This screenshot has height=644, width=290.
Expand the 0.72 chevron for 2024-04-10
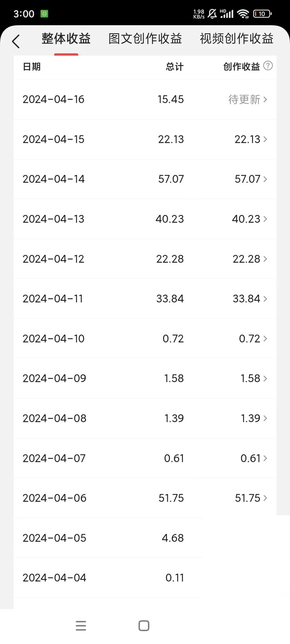(x=265, y=339)
